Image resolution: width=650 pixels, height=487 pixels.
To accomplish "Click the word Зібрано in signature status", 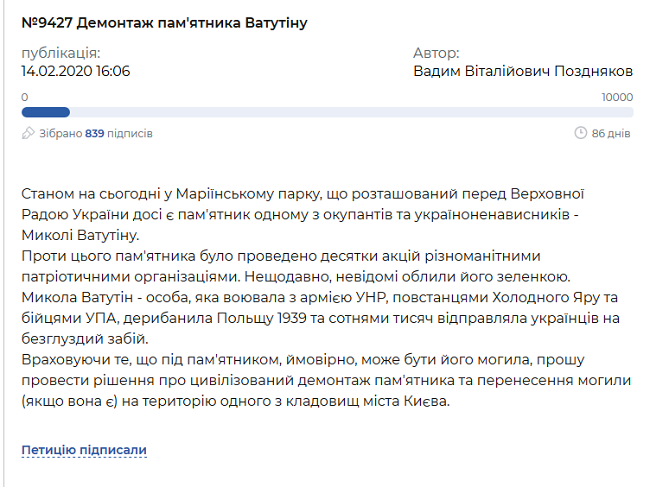I will click(x=62, y=133).
